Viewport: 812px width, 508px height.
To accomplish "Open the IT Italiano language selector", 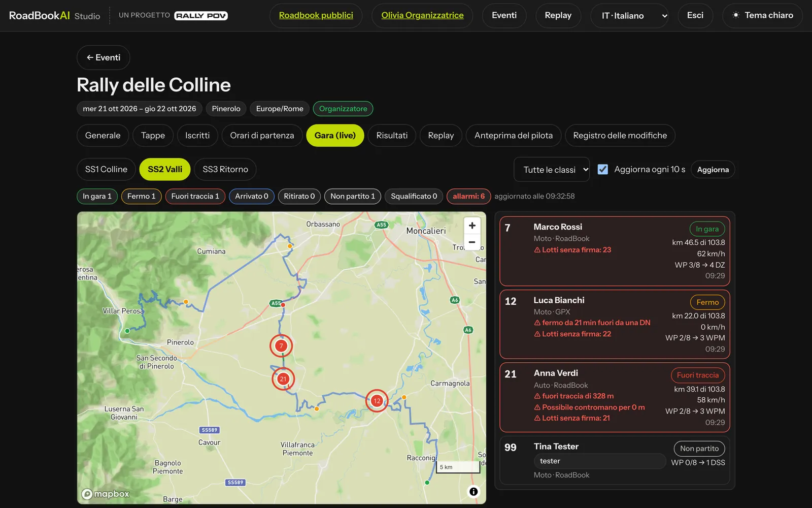I will (x=629, y=16).
